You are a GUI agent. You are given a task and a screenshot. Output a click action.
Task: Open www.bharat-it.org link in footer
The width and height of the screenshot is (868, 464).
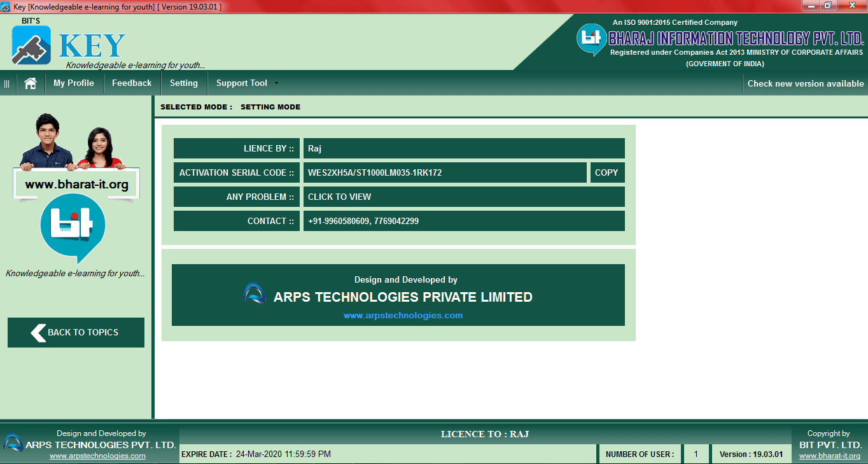pyautogui.click(x=830, y=456)
